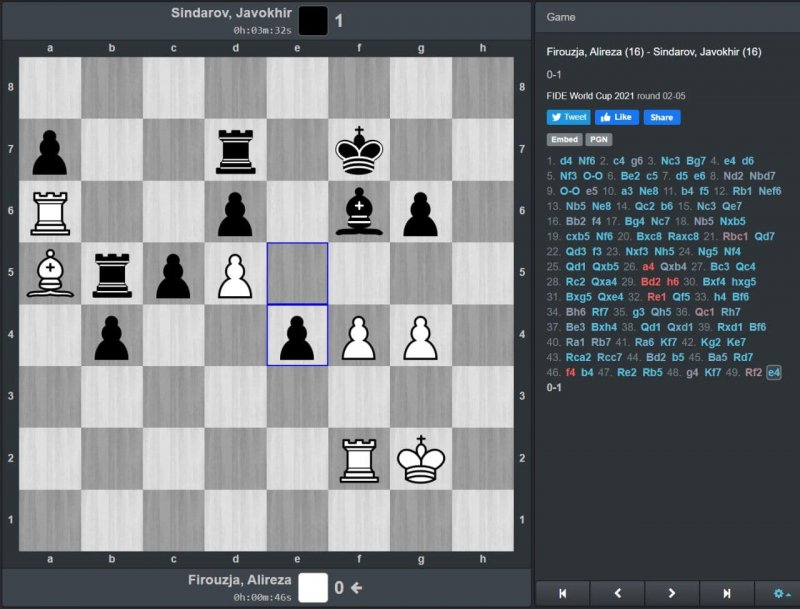The image size is (800, 609).
Task: Click the Tweet button
Action: pyautogui.click(x=569, y=117)
